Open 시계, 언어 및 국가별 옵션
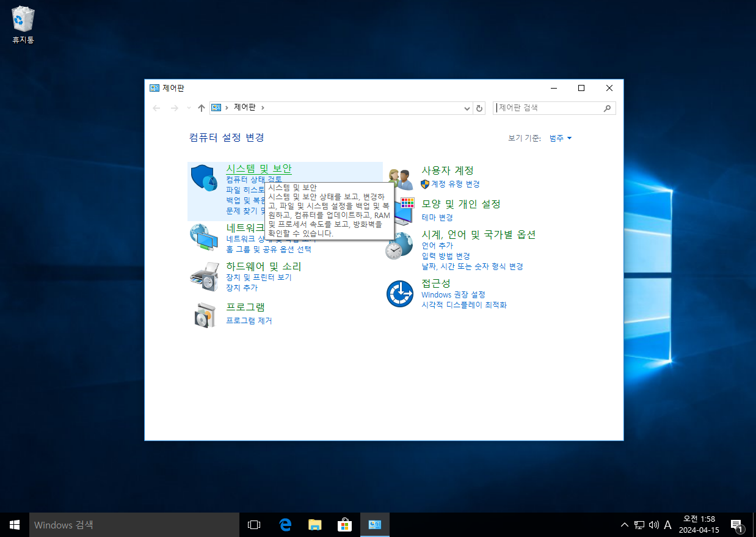The height and width of the screenshot is (537, 756). coord(479,235)
